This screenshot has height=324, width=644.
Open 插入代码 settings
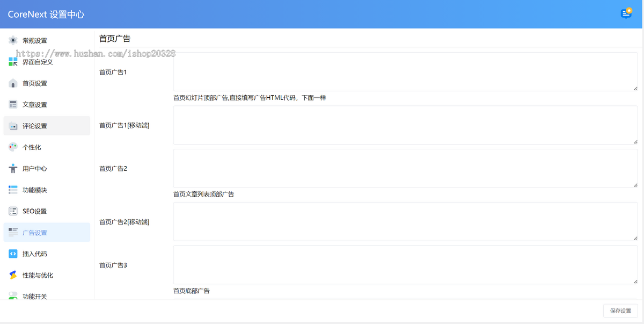click(x=47, y=254)
